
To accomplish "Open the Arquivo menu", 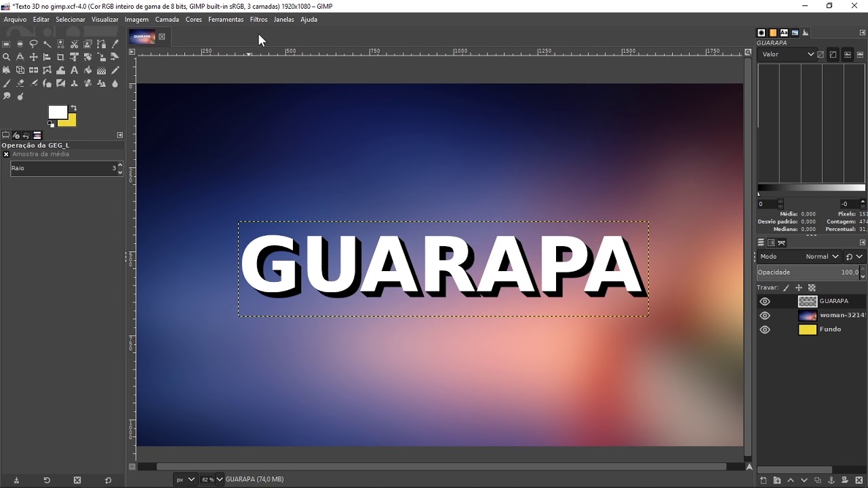I will (15, 20).
